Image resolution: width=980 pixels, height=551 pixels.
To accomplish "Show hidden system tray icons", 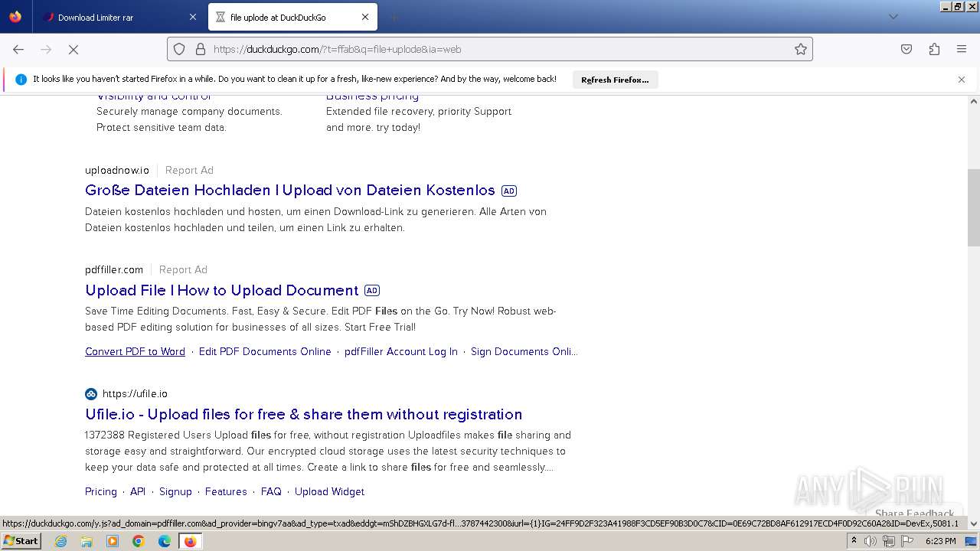I will click(854, 541).
